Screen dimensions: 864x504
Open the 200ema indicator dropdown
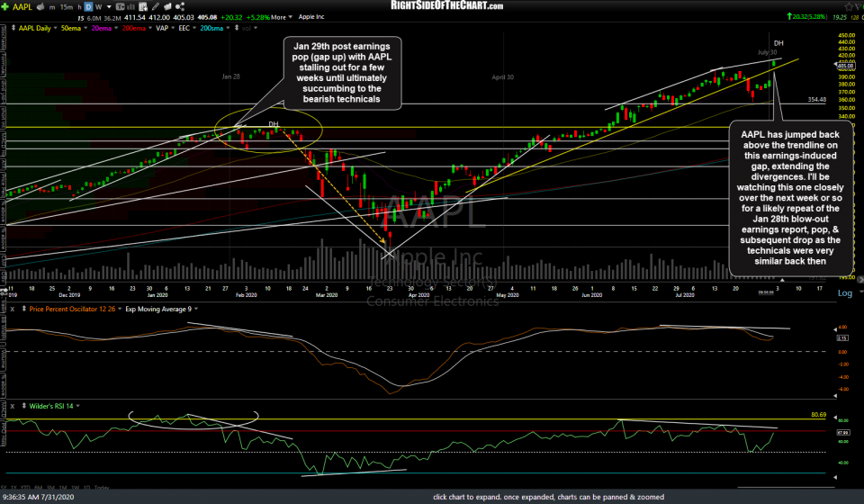[x=150, y=28]
